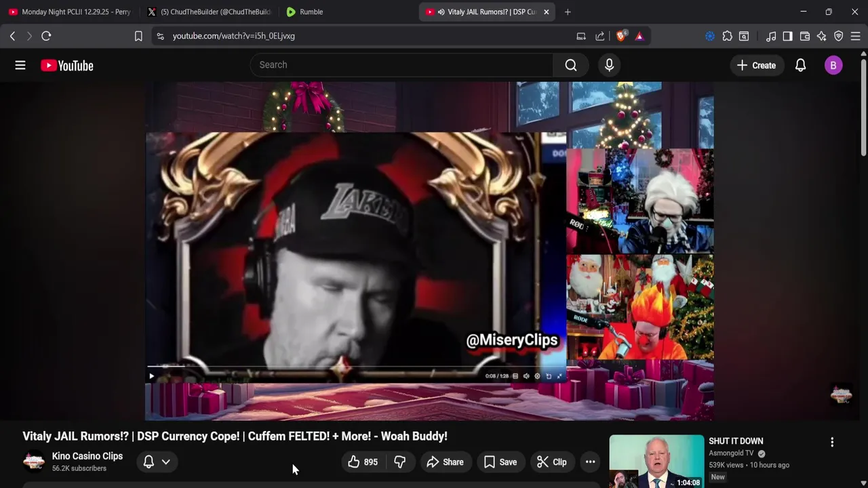Open subscription notification bell dropdown
The width and height of the screenshot is (868, 488).
point(157,462)
